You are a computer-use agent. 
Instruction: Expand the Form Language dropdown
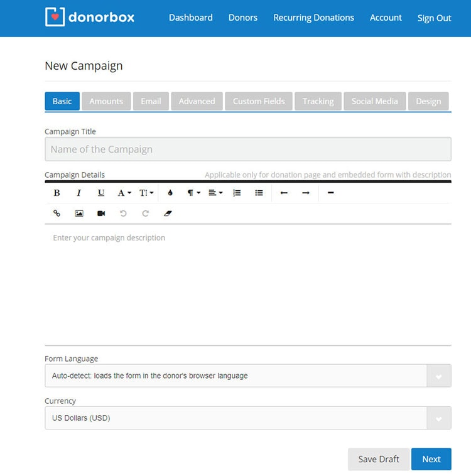[438, 376]
